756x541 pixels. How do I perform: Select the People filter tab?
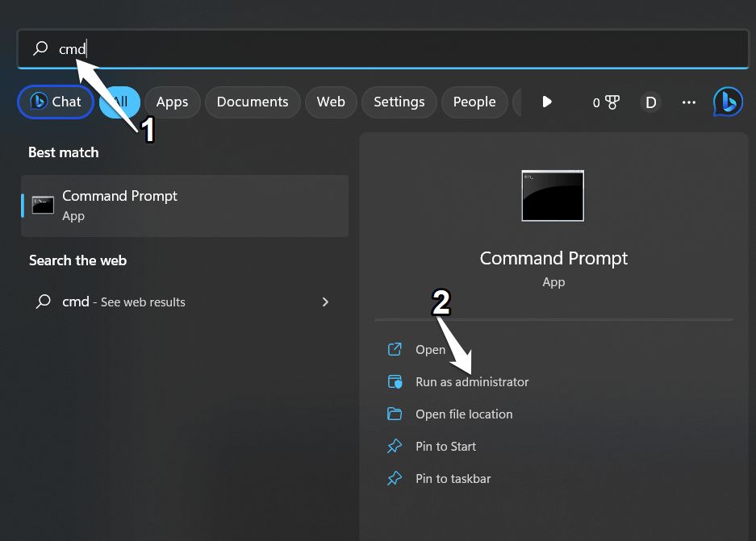(x=474, y=102)
